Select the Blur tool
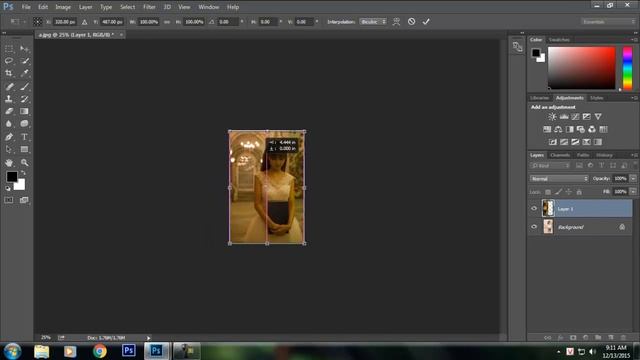 click(x=9, y=124)
